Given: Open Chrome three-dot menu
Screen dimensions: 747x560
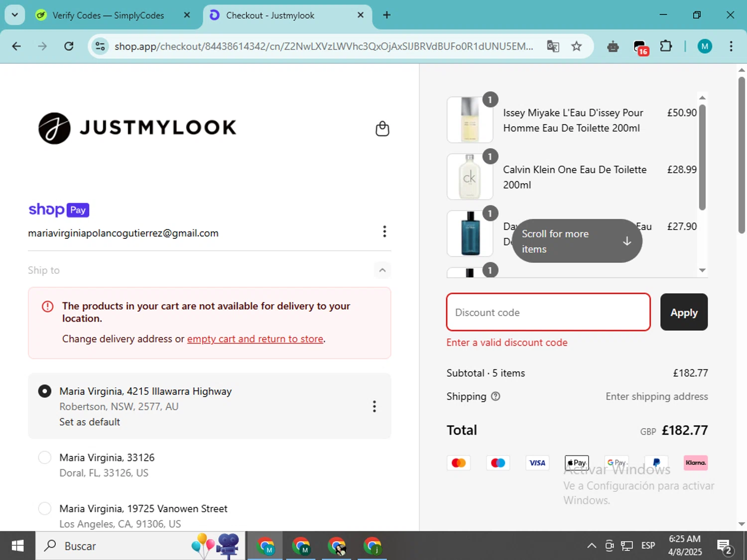Looking at the screenshot, I should [731, 46].
